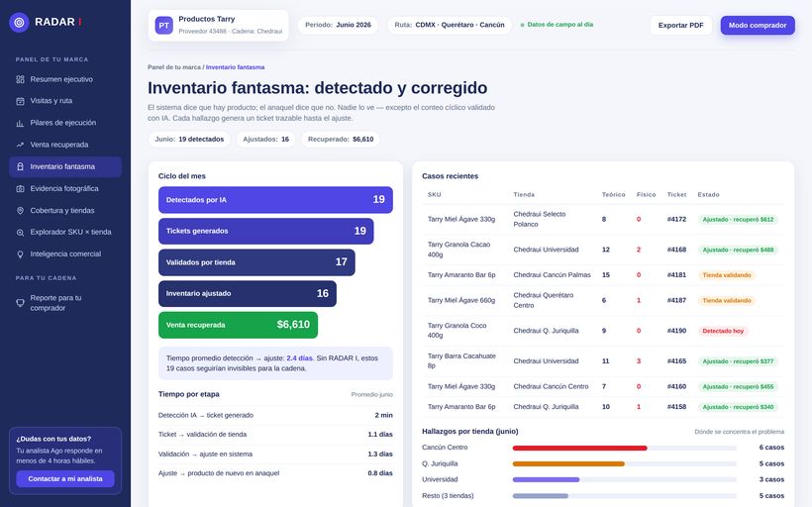Click Tarry Granola Coco 400g SKU
Screen dimensions: 812x507
click(457, 331)
